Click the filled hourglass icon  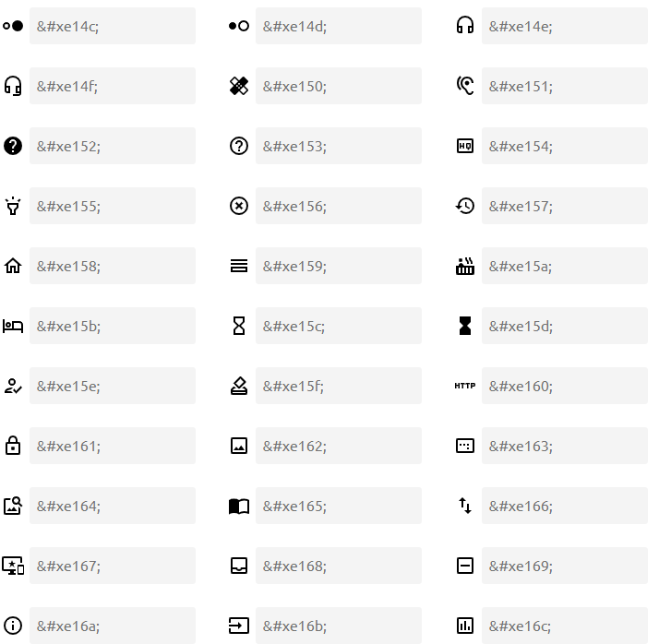point(465,326)
